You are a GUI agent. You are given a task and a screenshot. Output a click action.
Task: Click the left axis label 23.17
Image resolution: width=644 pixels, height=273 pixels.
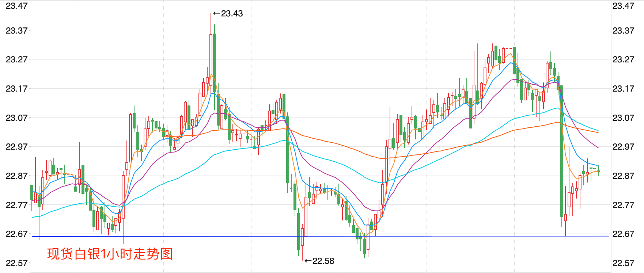coord(17,89)
